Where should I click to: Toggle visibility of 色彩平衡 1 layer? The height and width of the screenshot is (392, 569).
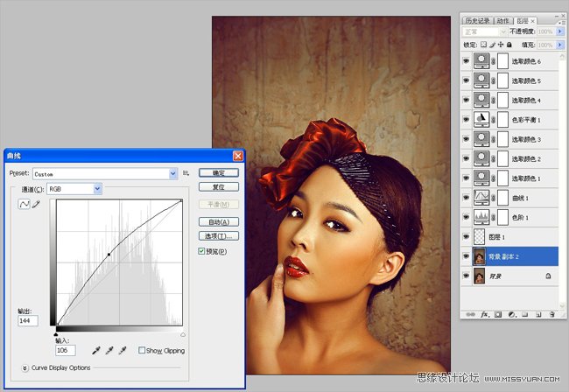467,120
